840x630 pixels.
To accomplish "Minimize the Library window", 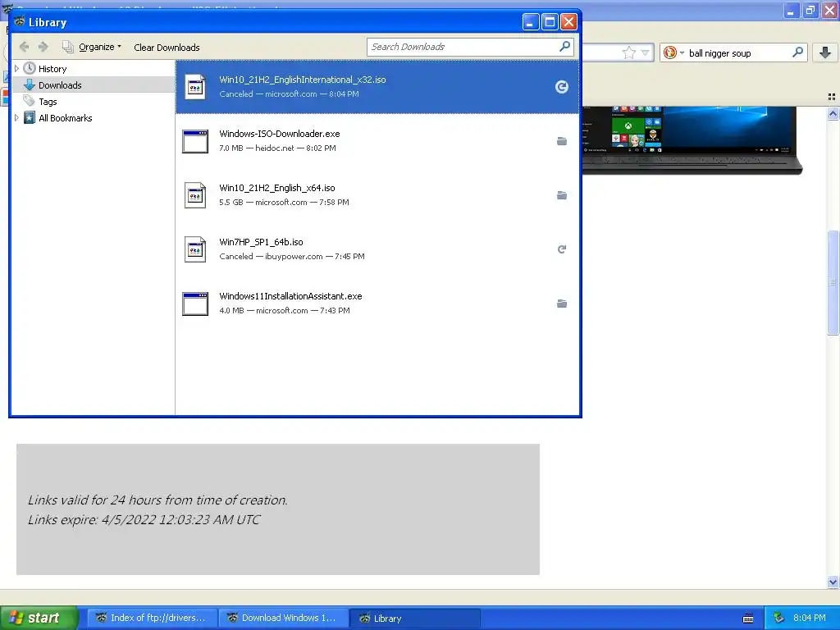I will 531,22.
